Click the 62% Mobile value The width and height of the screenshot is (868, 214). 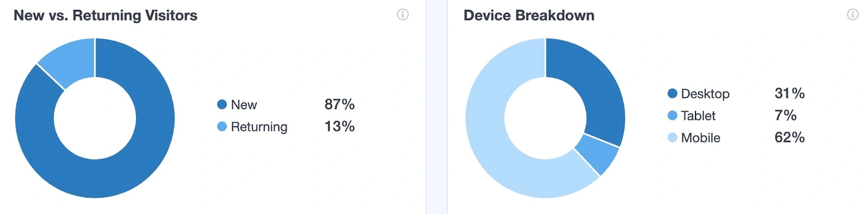pyautogui.click(x=789, y=137)
